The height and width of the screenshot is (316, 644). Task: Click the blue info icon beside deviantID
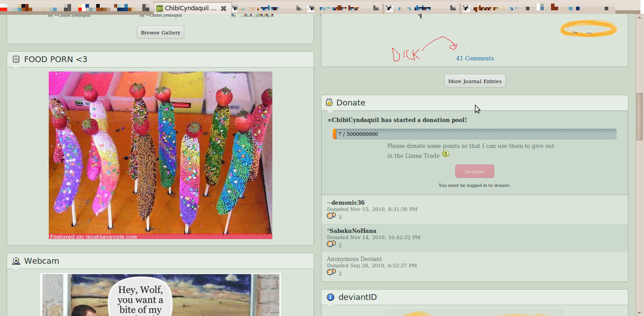(x=330, y=297)
